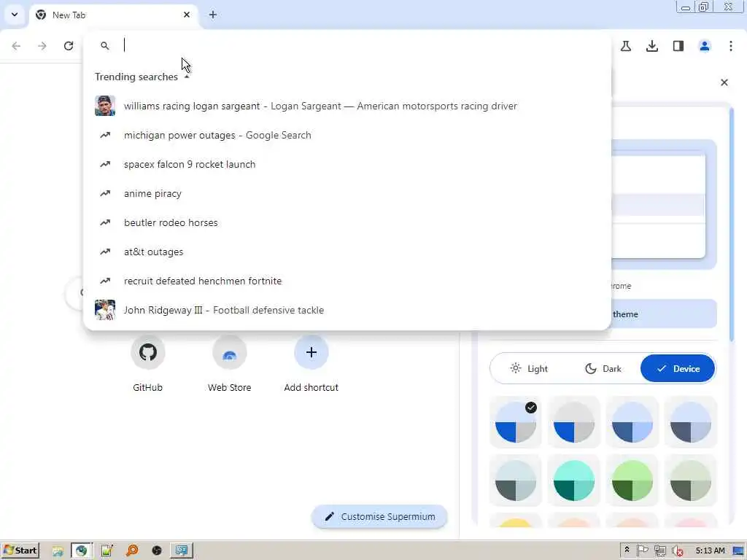Open the Chrome Labs flask icon
Image resolution: width=747 pixels, height=560 pixels.
point(626,46)
